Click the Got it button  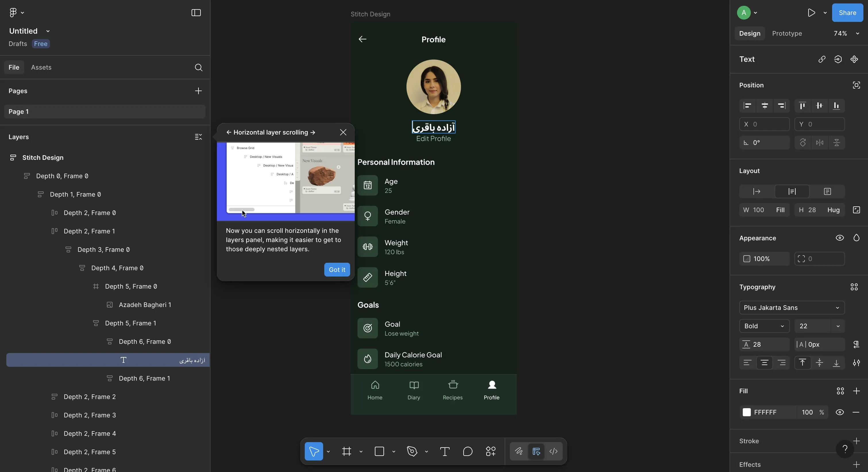[x=337, y=270]
